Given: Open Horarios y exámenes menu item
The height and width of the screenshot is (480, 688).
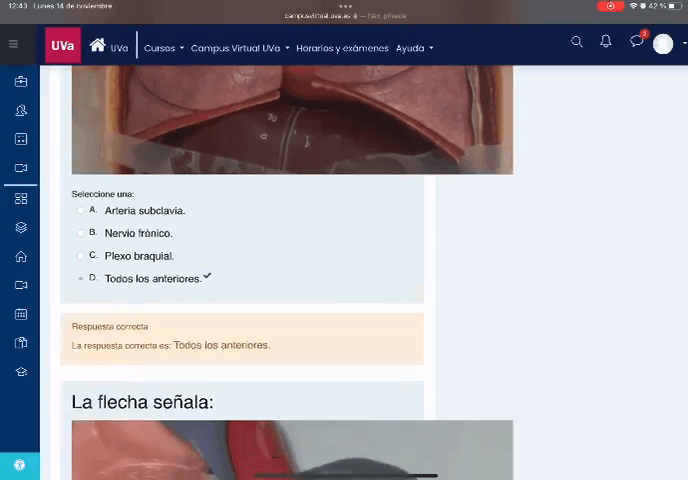Looking at the screenshot, I should pos(342,48).
